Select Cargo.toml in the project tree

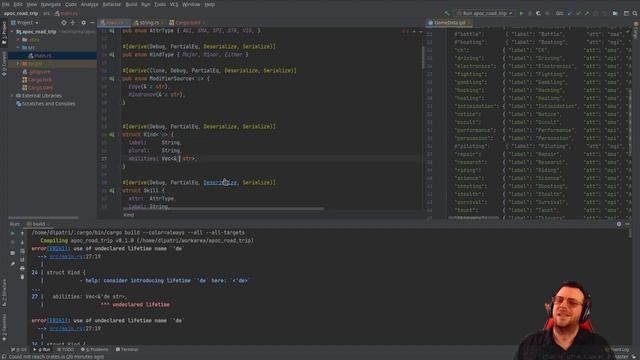coord(40,87)
